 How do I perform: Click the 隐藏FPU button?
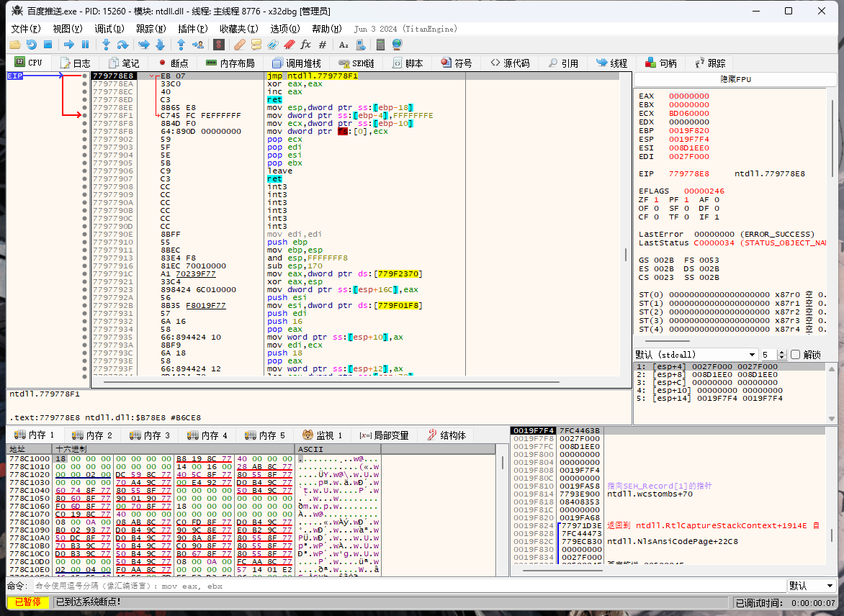(x=735, y=79)
